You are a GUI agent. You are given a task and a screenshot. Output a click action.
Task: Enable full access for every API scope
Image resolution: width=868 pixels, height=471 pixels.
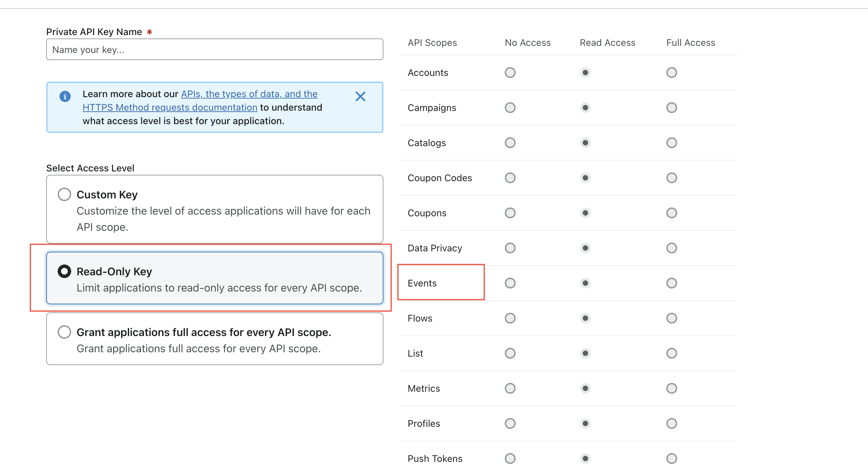pos(64,332)
